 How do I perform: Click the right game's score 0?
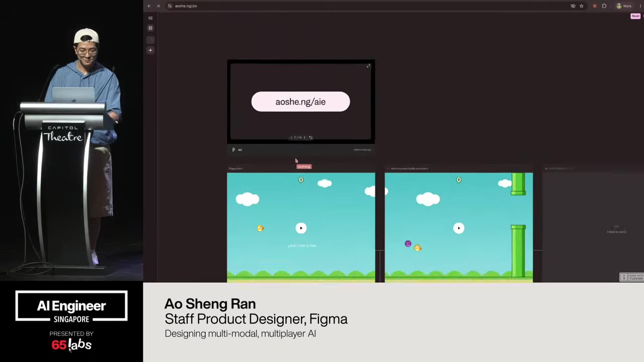click(458, 180)
